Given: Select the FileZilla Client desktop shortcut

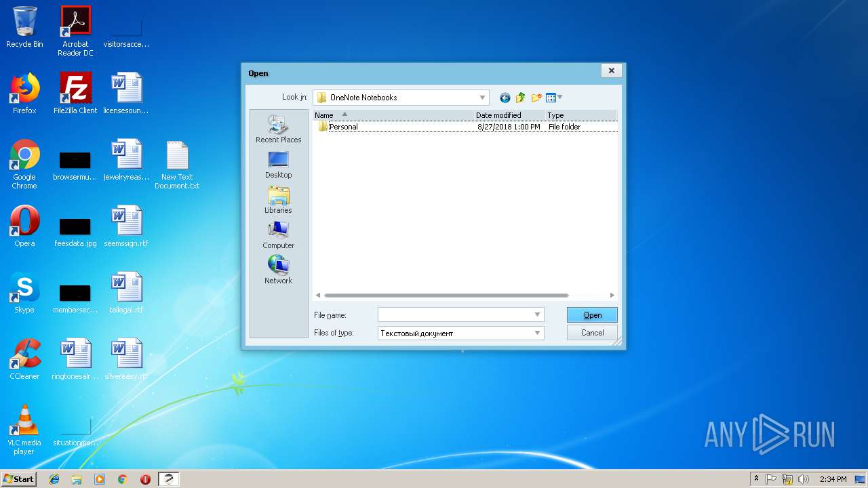Looking at the screenshot, I should tap(75, 94).
